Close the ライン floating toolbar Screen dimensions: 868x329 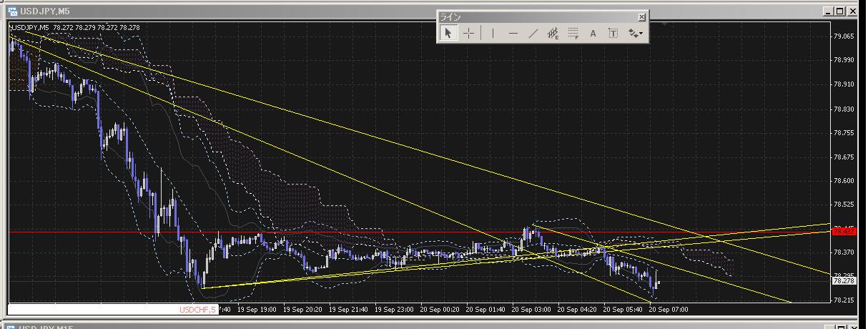(x=641, y=16)
